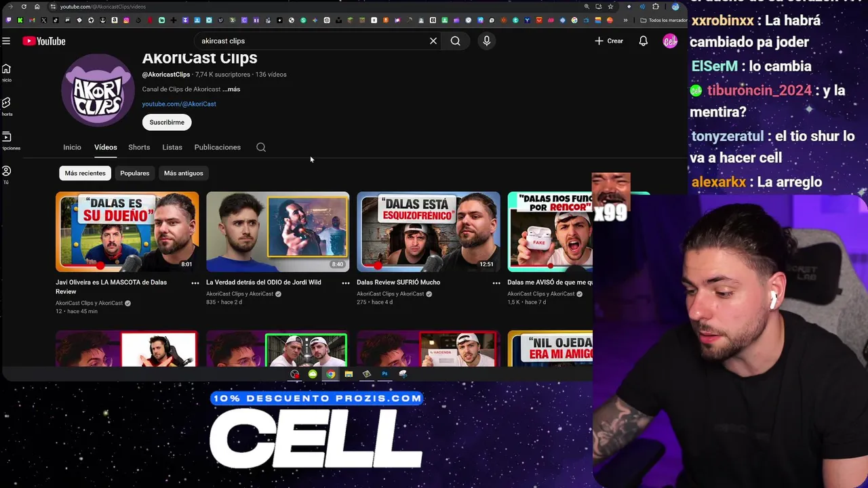Filter videos by Populares
Image resolution: width=868 pixels, height=488 pixels.
(135, 174)
